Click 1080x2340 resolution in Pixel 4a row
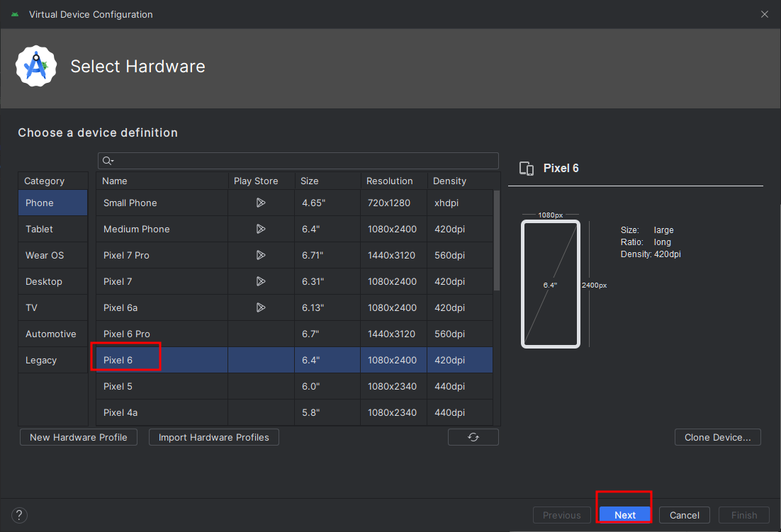The image size is (781, 532). pos(392,412)
